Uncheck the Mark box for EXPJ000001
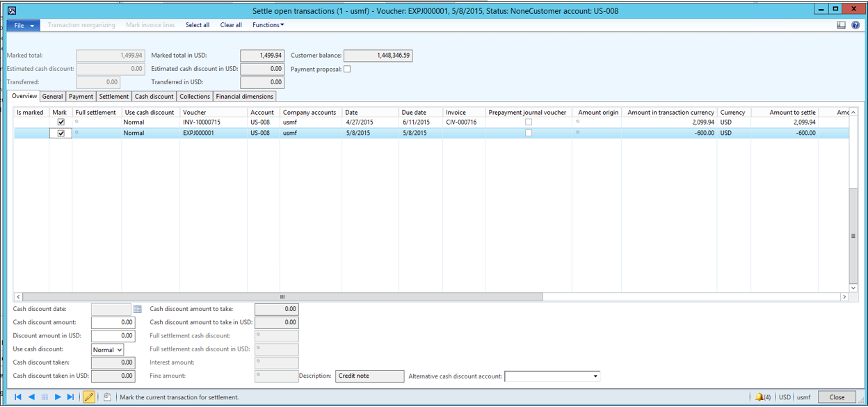 click(x=61, y=134)
